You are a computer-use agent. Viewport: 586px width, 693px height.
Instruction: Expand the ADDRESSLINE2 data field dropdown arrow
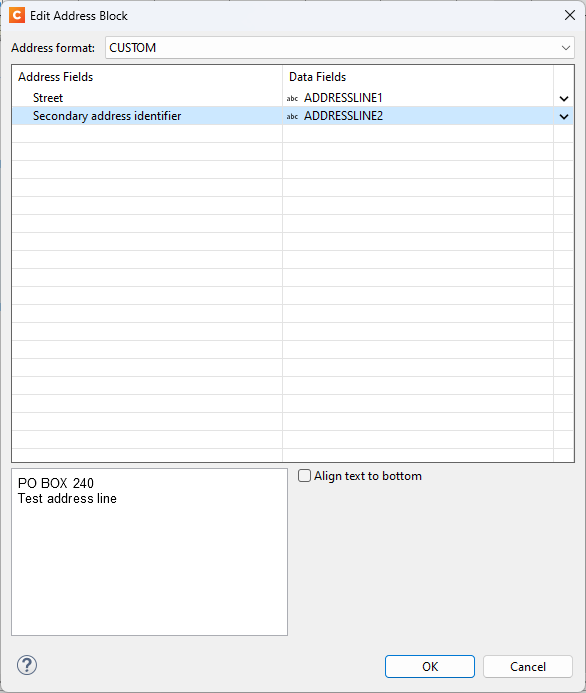click(x=563, y=117)
